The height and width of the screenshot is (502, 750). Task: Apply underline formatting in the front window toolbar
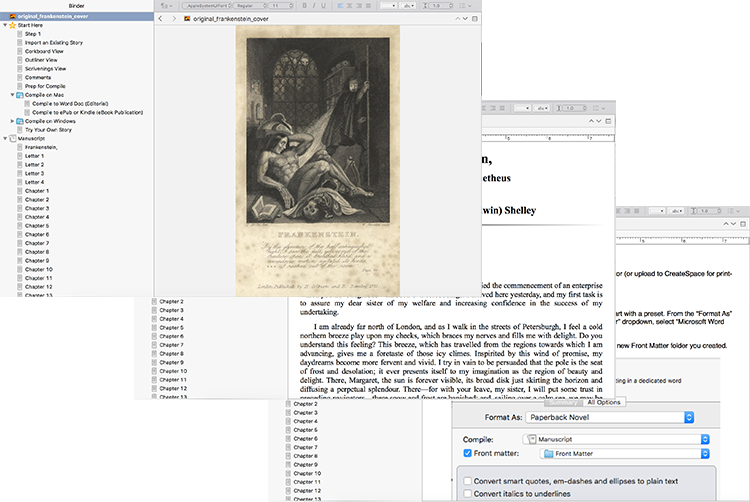pos(323,6)
